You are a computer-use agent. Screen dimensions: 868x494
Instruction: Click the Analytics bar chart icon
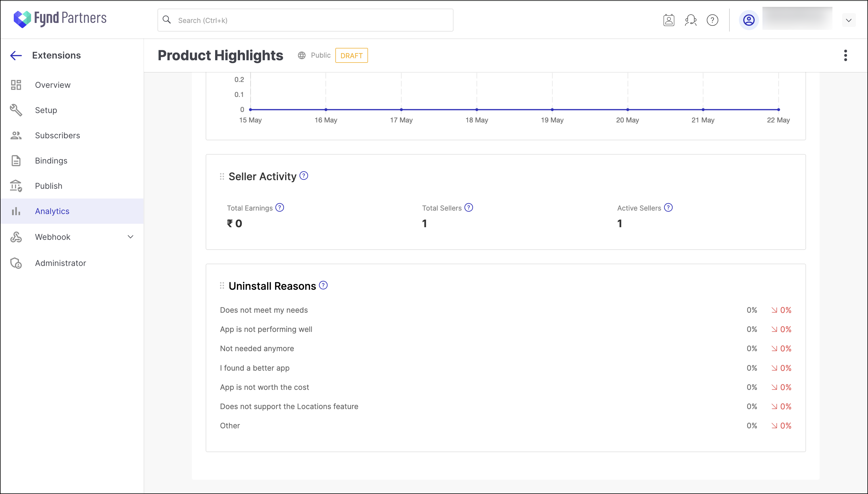point(16,211)
